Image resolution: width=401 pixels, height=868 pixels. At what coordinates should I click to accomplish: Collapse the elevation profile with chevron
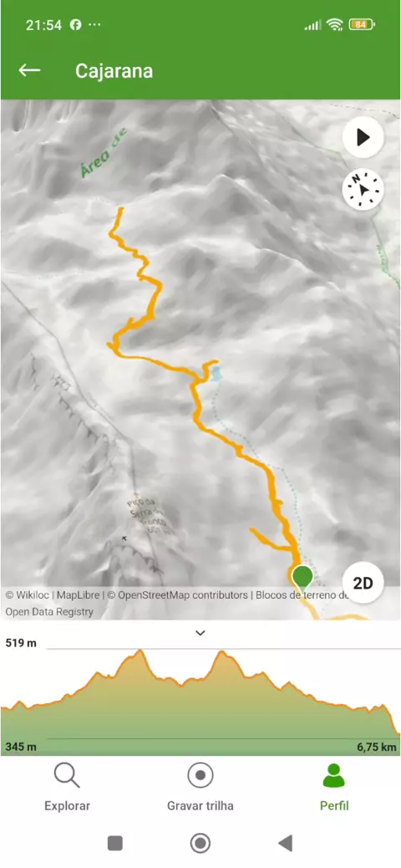pos(200,633)
